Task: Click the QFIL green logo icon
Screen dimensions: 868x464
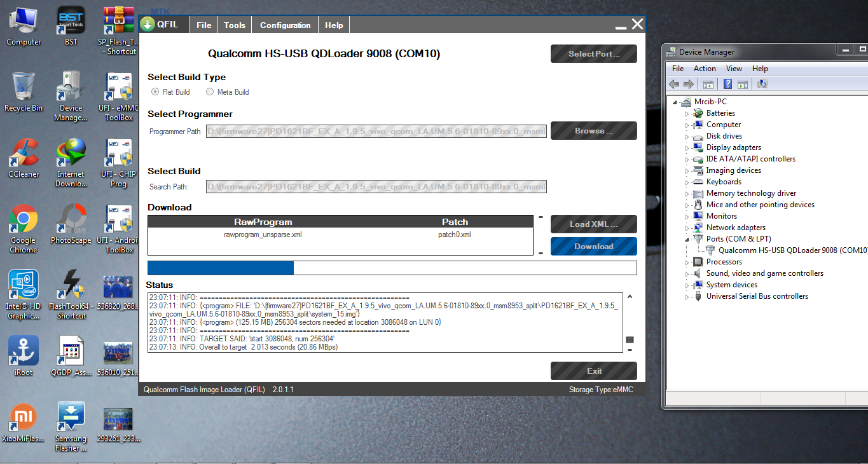Action: point(148,24)
